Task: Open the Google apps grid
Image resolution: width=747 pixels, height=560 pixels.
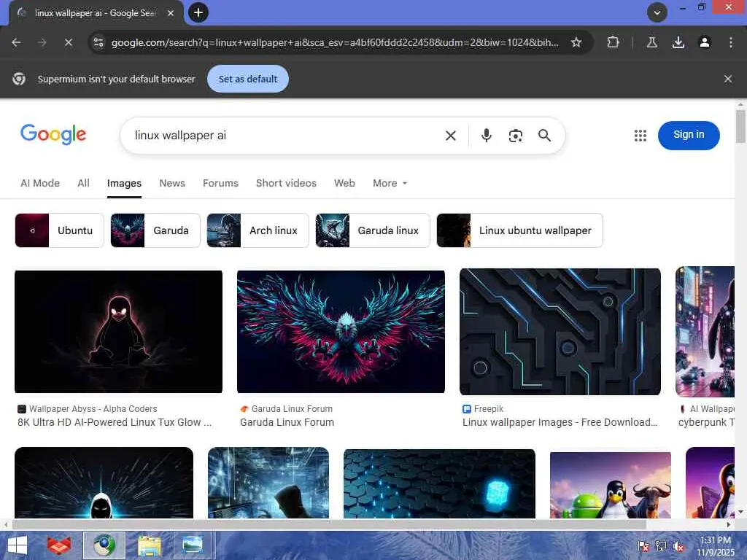Action: click(640, 136)
